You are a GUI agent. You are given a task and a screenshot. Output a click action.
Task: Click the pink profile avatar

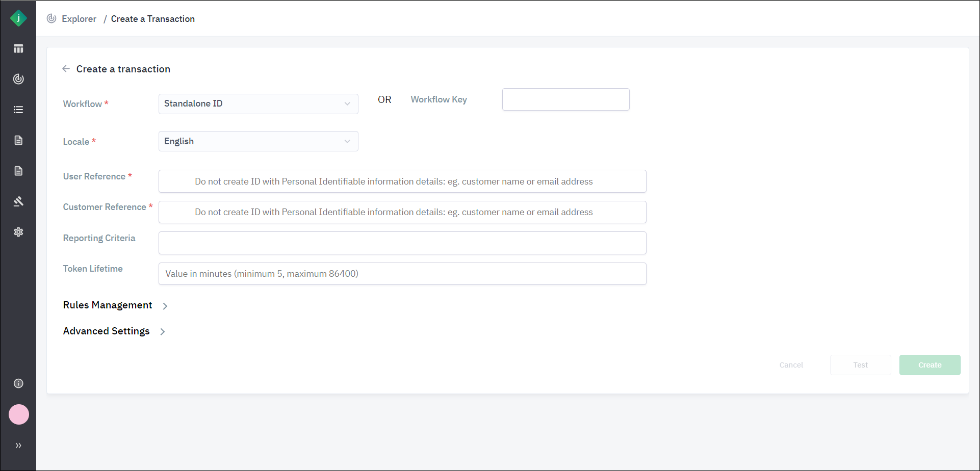pos(18,414)
